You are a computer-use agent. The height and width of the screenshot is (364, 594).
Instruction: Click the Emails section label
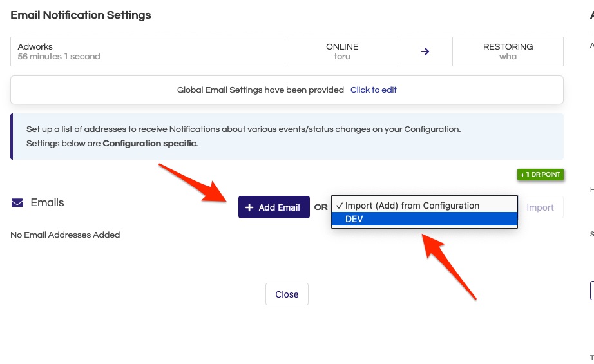48,203
